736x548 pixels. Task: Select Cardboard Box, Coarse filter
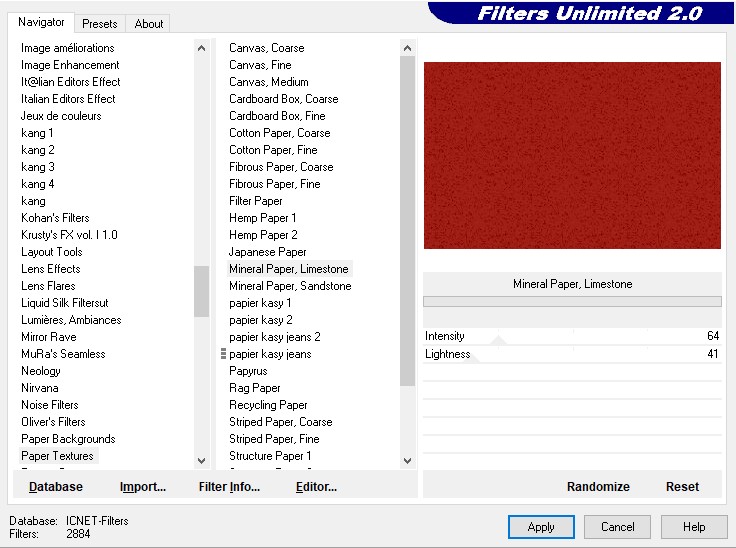(x=284, y=99)
